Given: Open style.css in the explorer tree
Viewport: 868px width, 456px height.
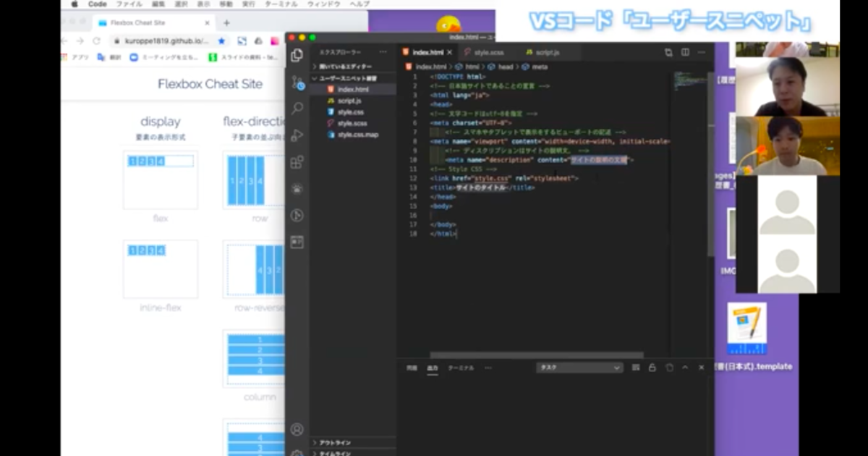Looking at the screenshot, I should coord(354,112).
